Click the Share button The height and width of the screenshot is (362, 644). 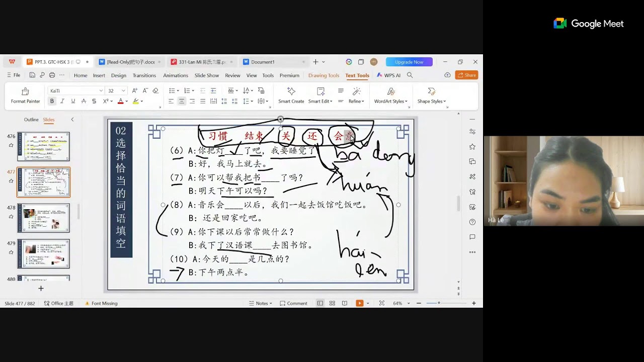coord(466,75)
